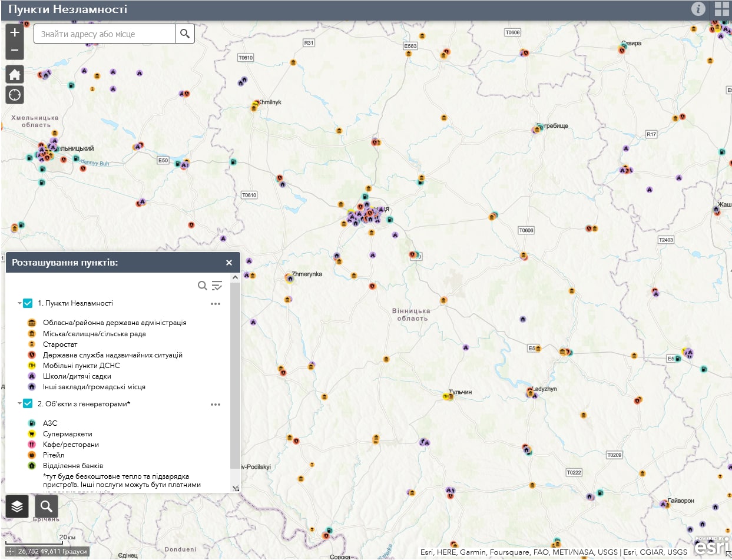
Task: Open the basemap gallery grid icon
Action: point(722,9)
